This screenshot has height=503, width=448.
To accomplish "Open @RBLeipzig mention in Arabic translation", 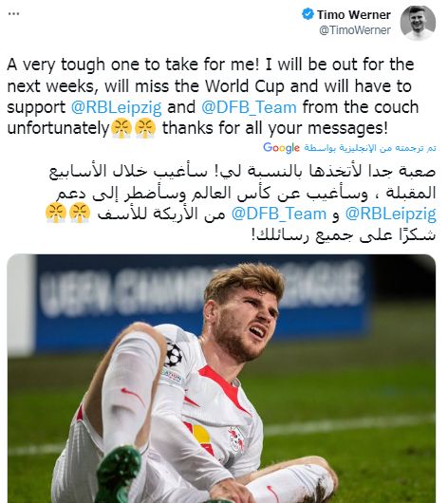I will click(x=390, y=214).
